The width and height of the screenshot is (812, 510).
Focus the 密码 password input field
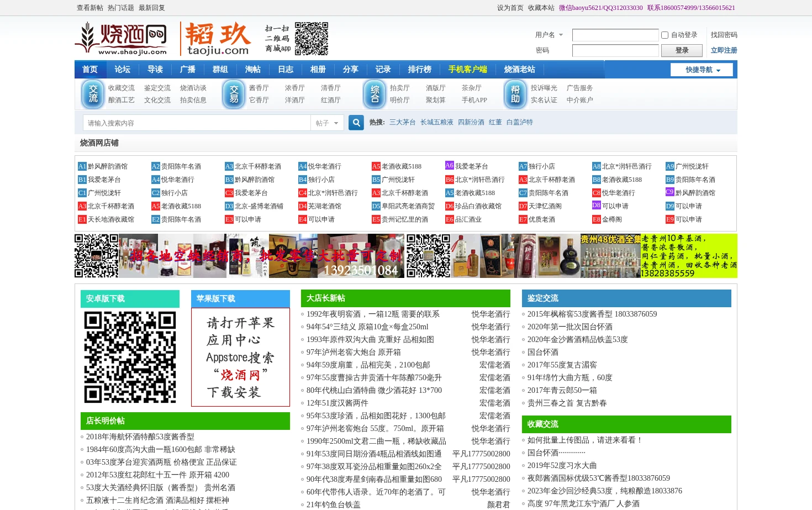615,50
